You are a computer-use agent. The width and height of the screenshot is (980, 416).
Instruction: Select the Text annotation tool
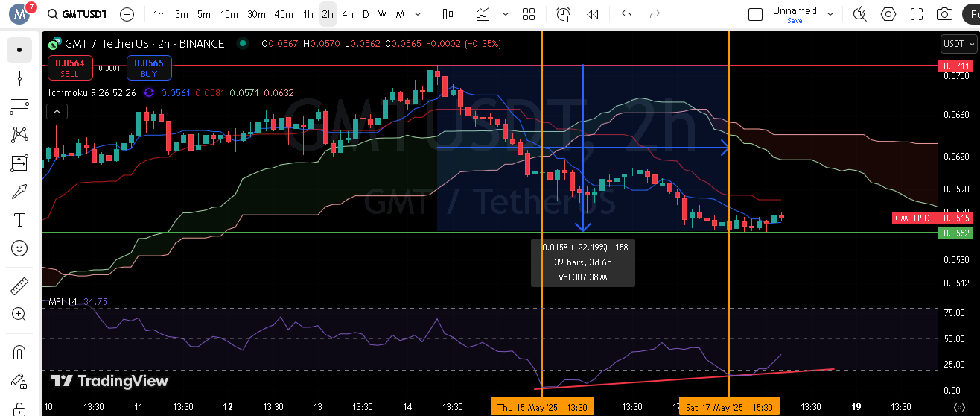point(19,220)
